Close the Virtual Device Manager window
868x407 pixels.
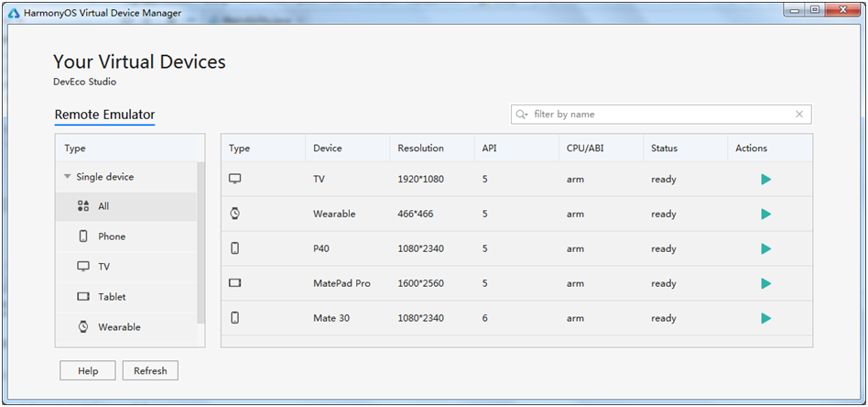click(842, 10)
